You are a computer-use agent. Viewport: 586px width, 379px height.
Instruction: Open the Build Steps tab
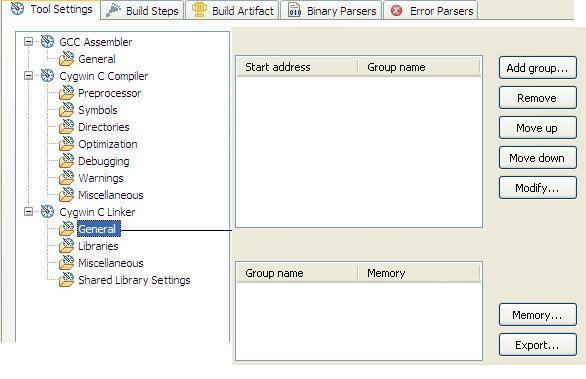(142, 10)
